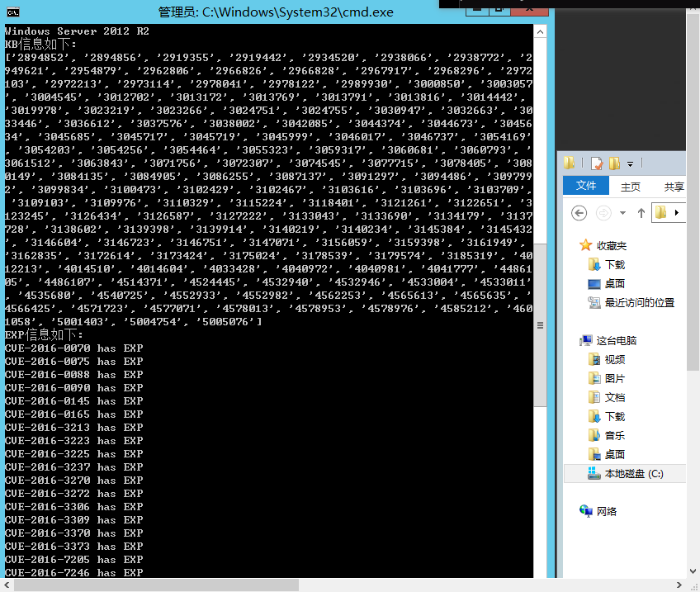Click the cmd vertical scrollbar thumb

tap(540, 325)
